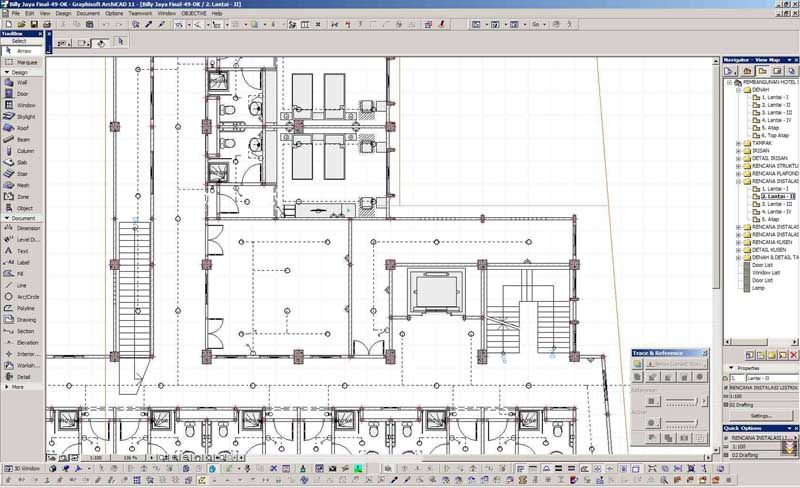This screenshot has height=488, width=800.
Task: Pick the Skylight tool
Action: pos(21,116)
